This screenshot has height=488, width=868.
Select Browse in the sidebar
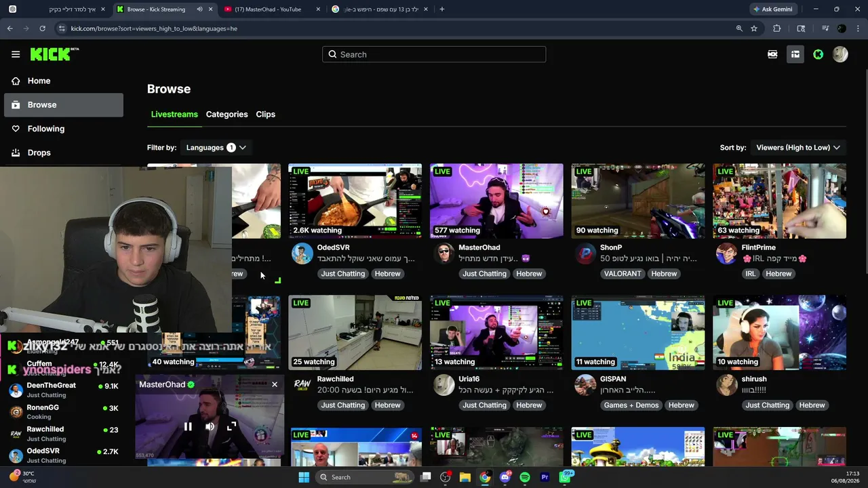[64, 104]
